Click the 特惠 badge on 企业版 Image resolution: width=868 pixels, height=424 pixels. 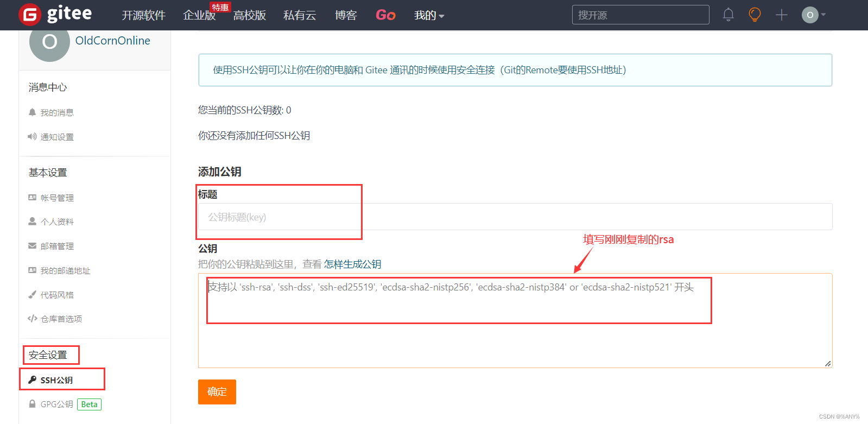220,7
